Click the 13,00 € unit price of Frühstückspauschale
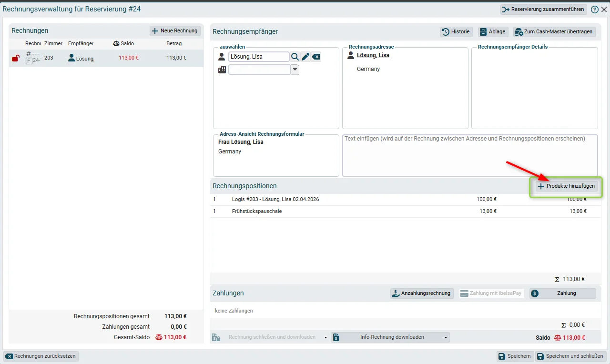Screen dimensions: 610x364 (488, 211)
